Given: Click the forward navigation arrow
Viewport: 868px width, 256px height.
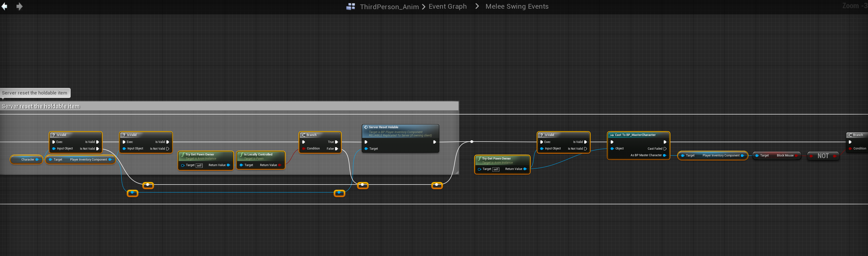Looking at the screenshot, I should 20,7.
